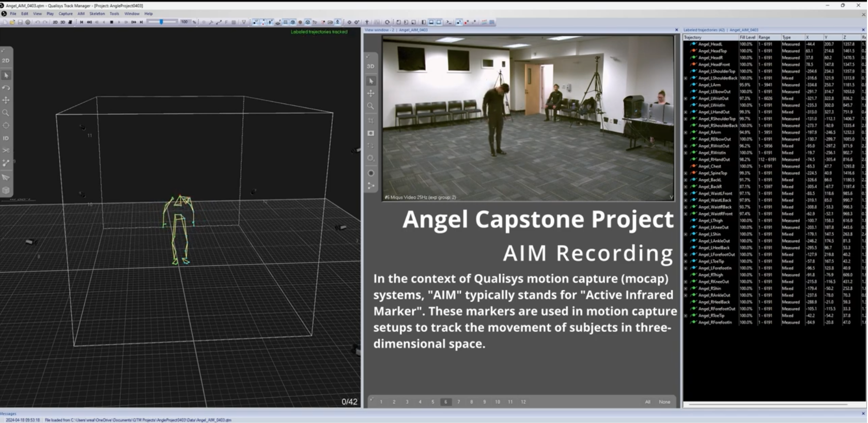Sort by the Type column header
The image size is (868, 423).
coord(793,37)
